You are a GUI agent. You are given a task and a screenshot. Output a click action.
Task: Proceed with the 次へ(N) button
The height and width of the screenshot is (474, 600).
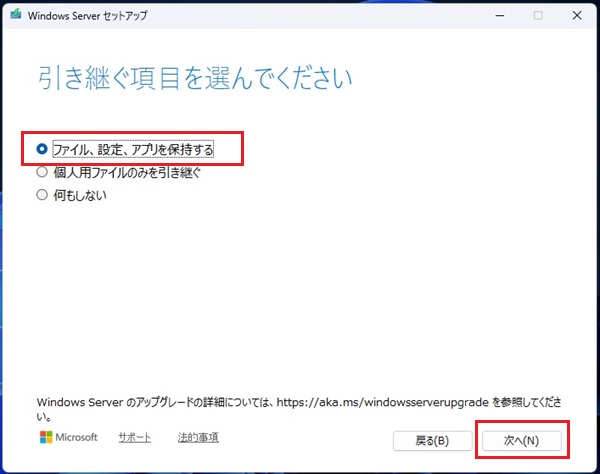(521, 440)
